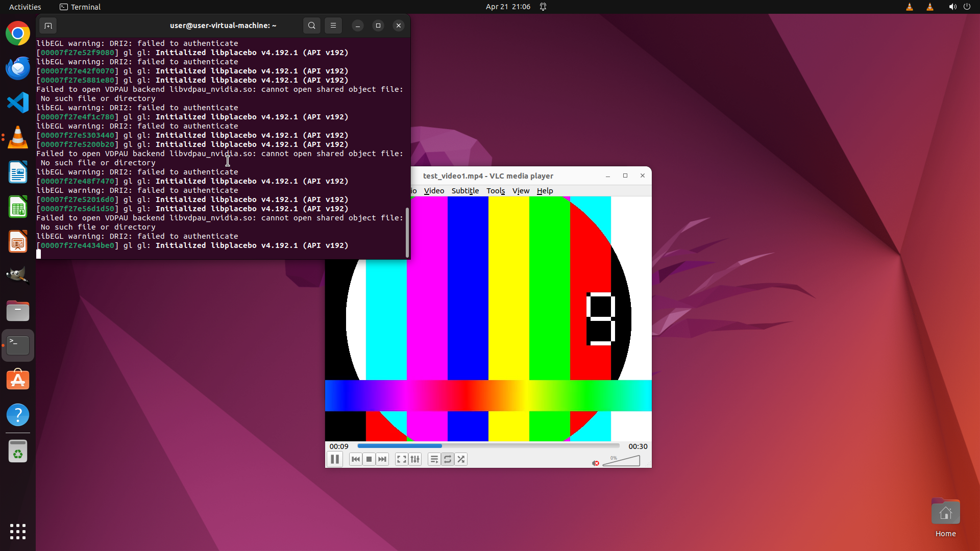980x551 pixels.
Task: Open the Subtitle menu
Action: tap(465, 191)
